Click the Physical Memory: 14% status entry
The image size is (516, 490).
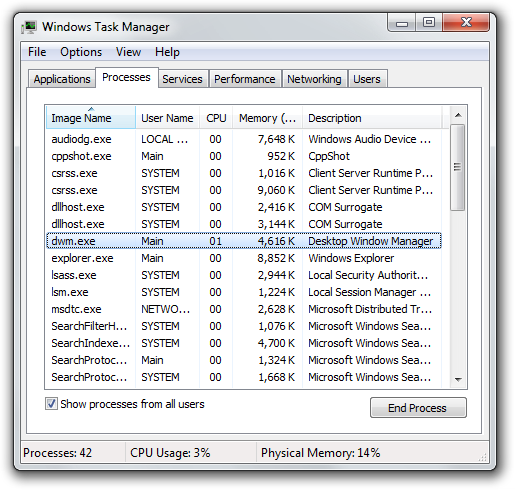tap(320, 453)
